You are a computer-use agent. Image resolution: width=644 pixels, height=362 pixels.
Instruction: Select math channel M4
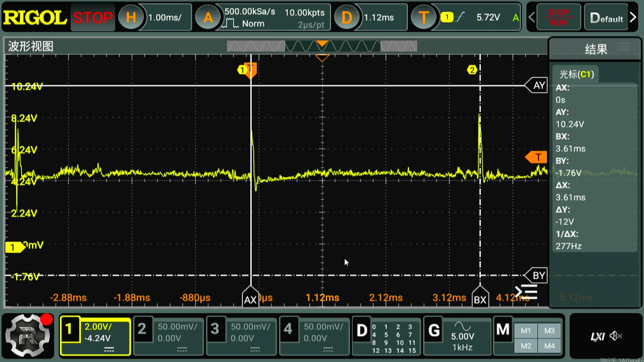(549, 346)
